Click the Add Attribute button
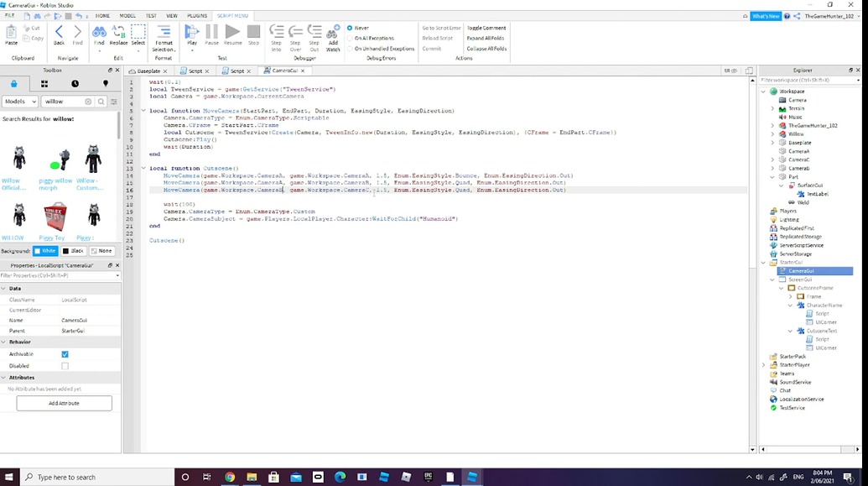This screenshot has width=868, height=486. (x=64, y=403)
